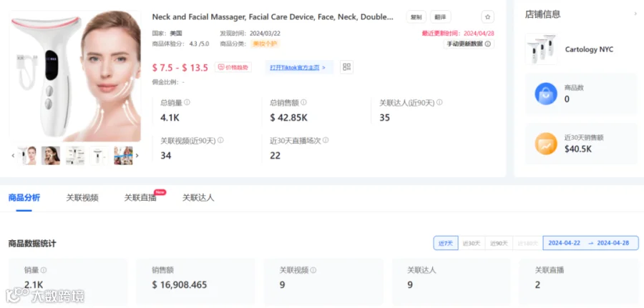644x308 pixels.
Task: Click the $40.5K shop sales value
Action: pyautogui.click(x=578, y=149)
